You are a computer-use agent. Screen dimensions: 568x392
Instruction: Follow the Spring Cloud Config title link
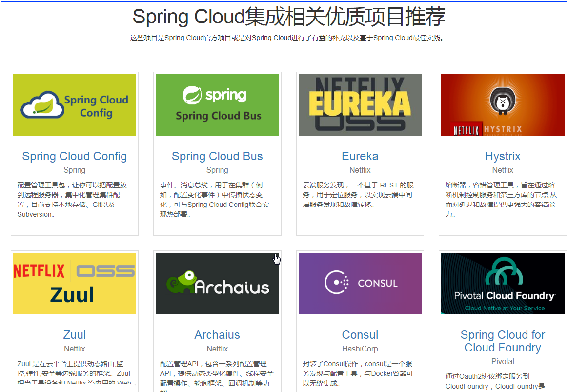tap(75, 156)
